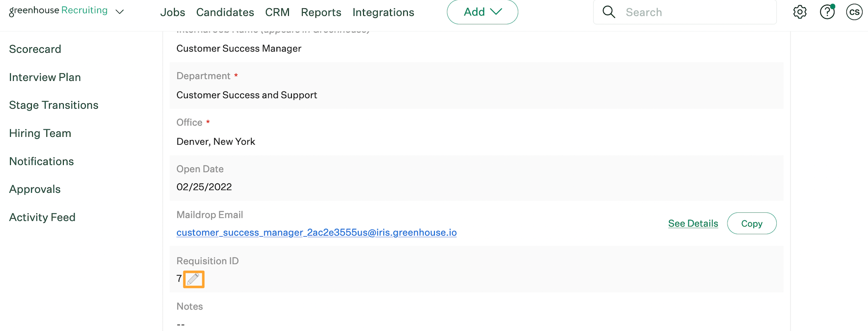Click the See Details link
The height and width of the screenshot is (331, 868).
click(x=693, y=224)
